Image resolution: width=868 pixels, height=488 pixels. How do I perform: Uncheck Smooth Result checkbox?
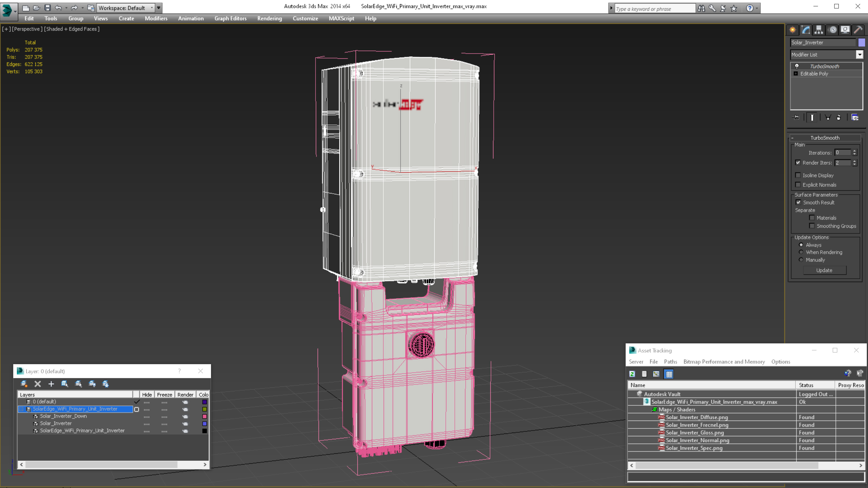(798, 202)
